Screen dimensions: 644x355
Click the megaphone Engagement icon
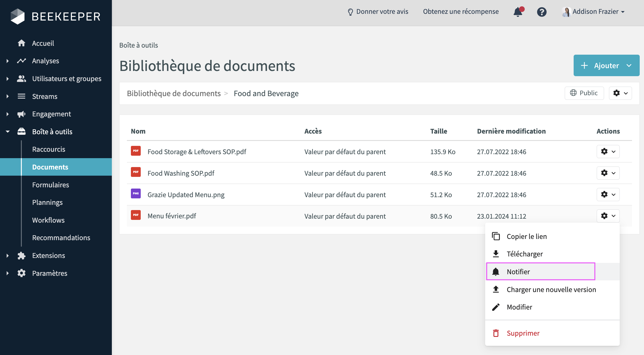coord(22,114)
